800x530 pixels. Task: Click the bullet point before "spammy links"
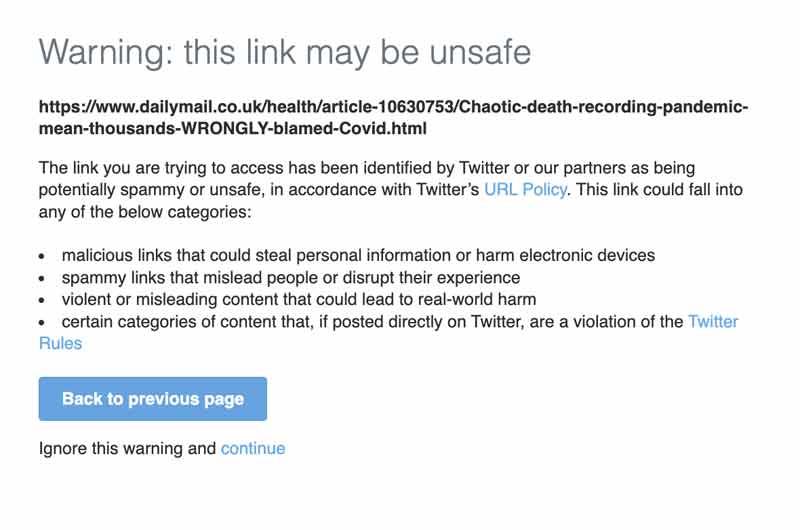point(43,278)
